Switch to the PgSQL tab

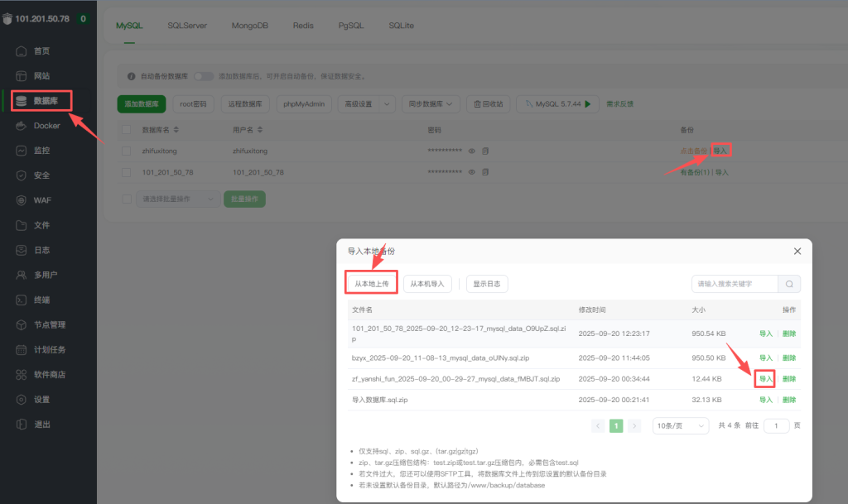pos(350,26)
